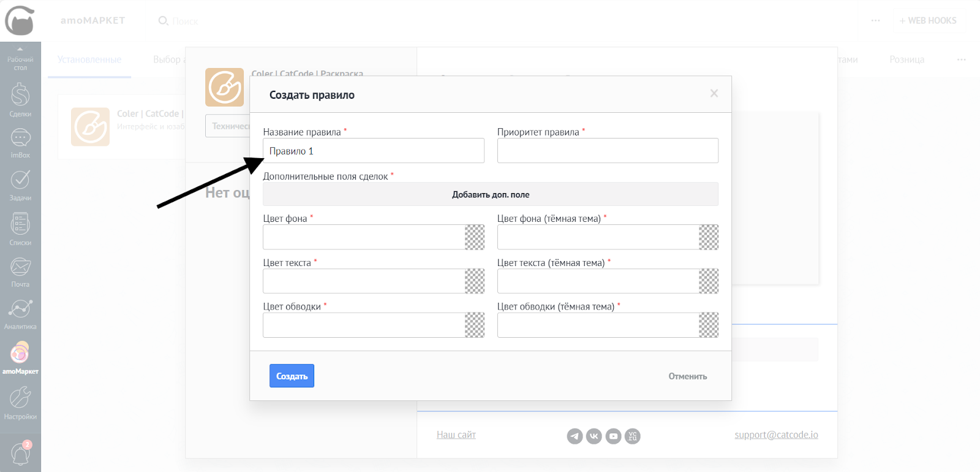The height and width of the screenshot is (472, 980).
Task: Click the Название правила input field
Action: [374, 151]
